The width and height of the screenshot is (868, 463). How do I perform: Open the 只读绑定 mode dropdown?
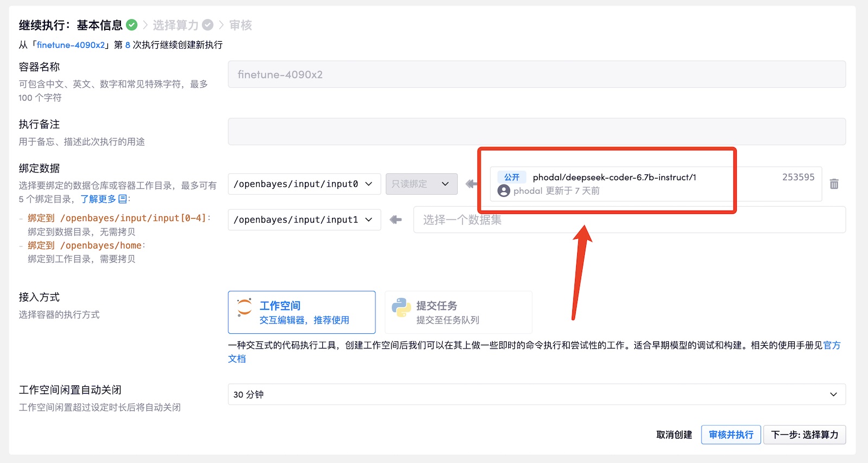422,184
